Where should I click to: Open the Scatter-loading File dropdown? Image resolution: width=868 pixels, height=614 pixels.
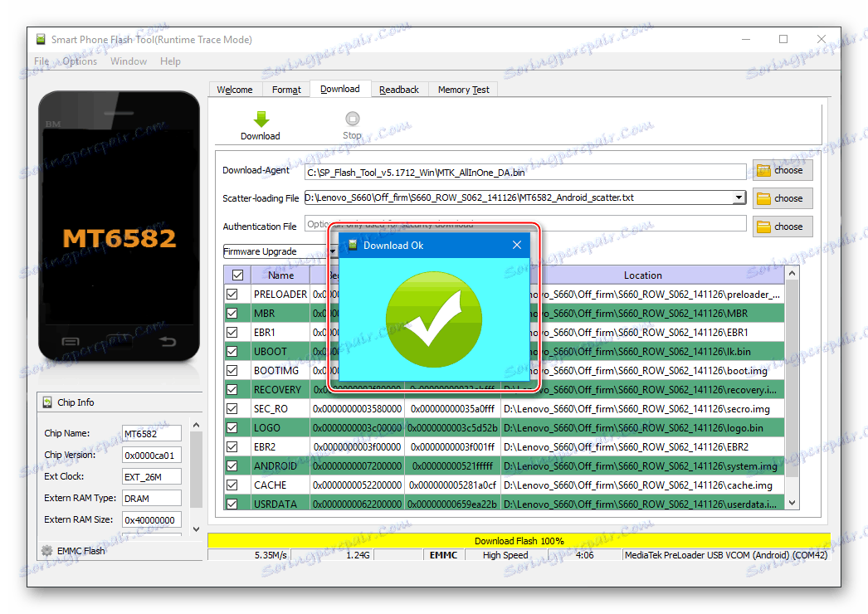tap(739, 198)
